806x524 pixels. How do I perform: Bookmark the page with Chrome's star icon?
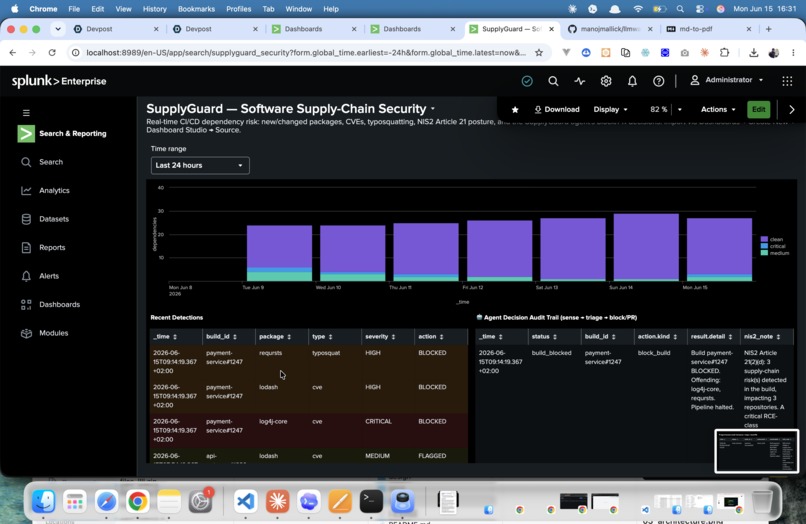point(539,52)
